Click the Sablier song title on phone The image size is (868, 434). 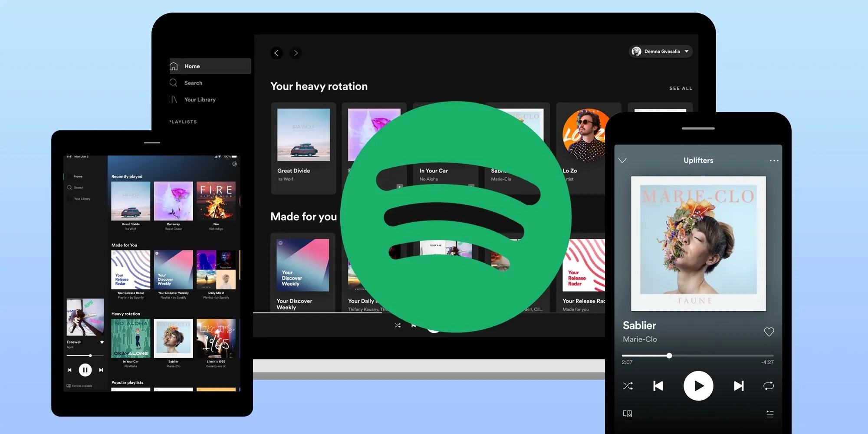639,325
